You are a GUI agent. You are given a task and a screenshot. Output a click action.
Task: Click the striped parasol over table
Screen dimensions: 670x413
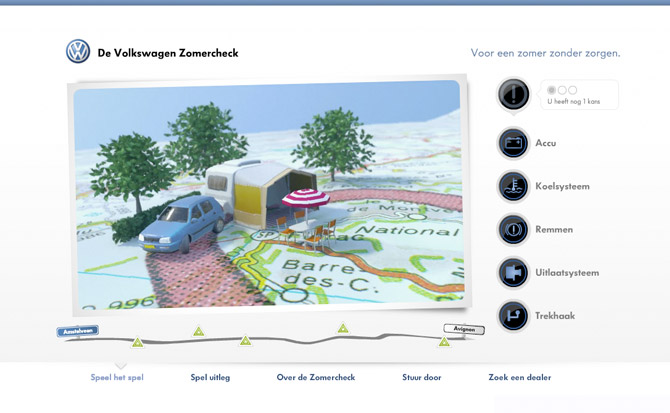tap(305, 198)
